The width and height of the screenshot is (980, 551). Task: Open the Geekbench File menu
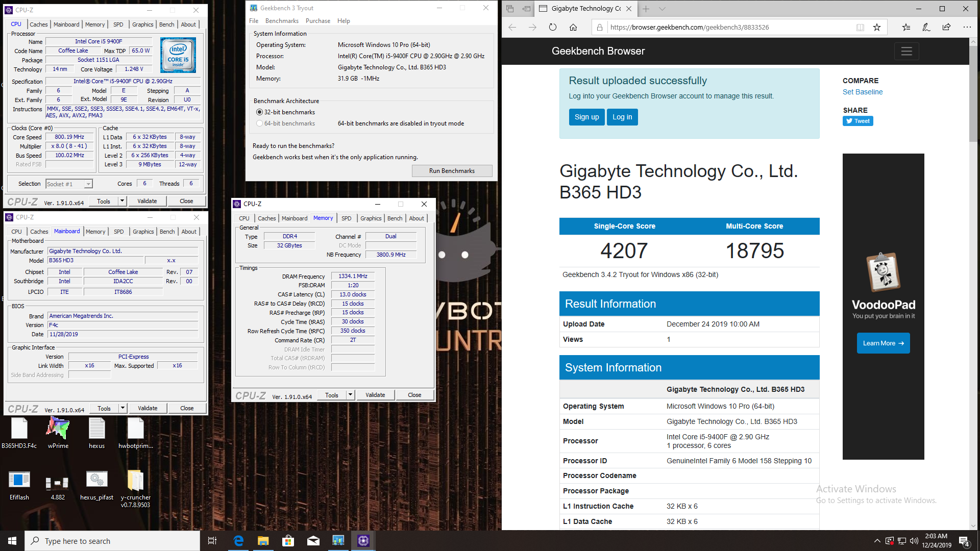pos(254,21)
